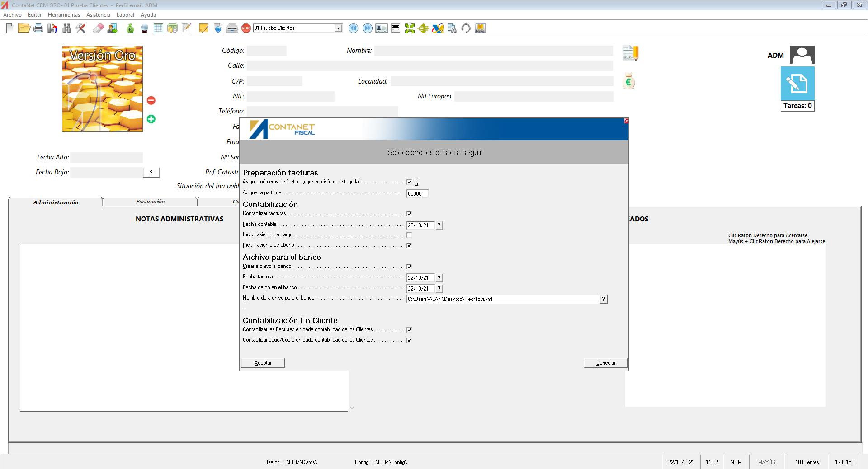The image size is (868, 469).
Task: Click the binoculars search icon
Action: coord(67,28)
